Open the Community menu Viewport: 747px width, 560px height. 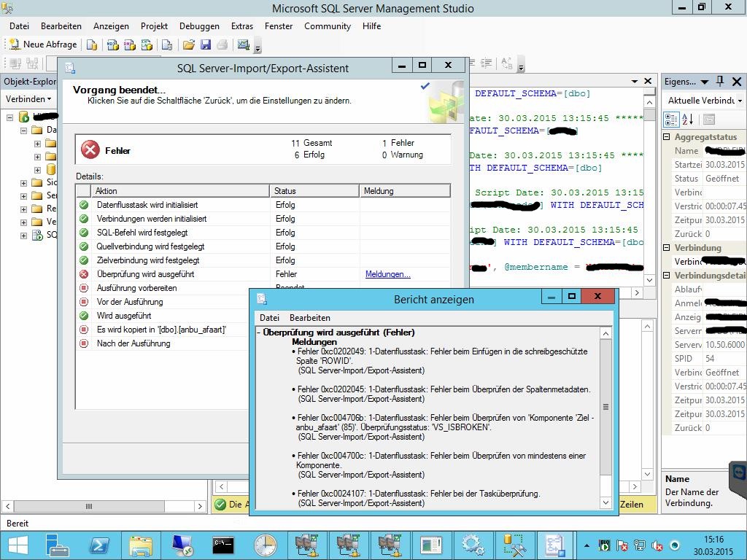coord(328,26)
